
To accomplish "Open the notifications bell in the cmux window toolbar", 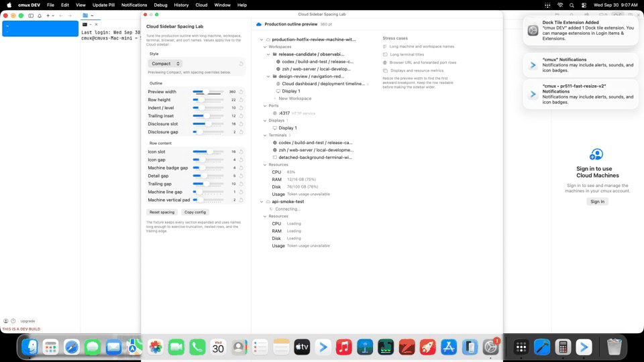I will tap(40, 15).
